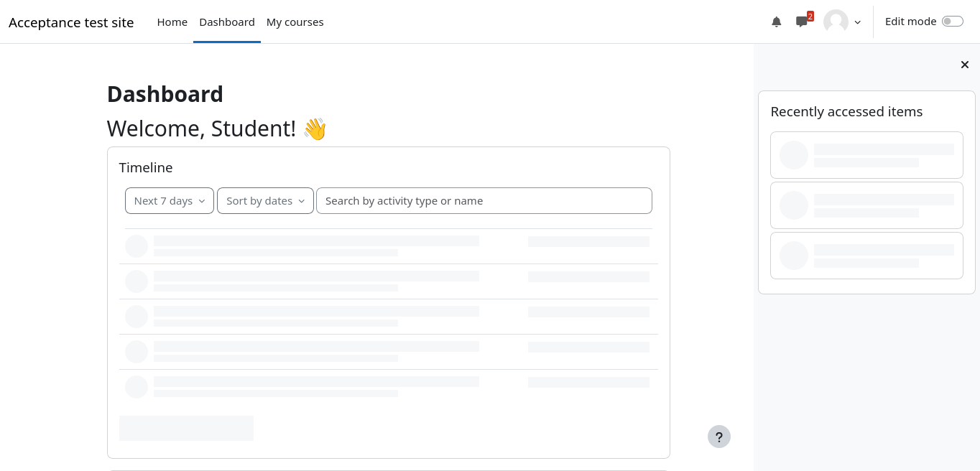Click the Acceptance test site link
The height and width of the screenshot is (471, 980).
(71, 22)
